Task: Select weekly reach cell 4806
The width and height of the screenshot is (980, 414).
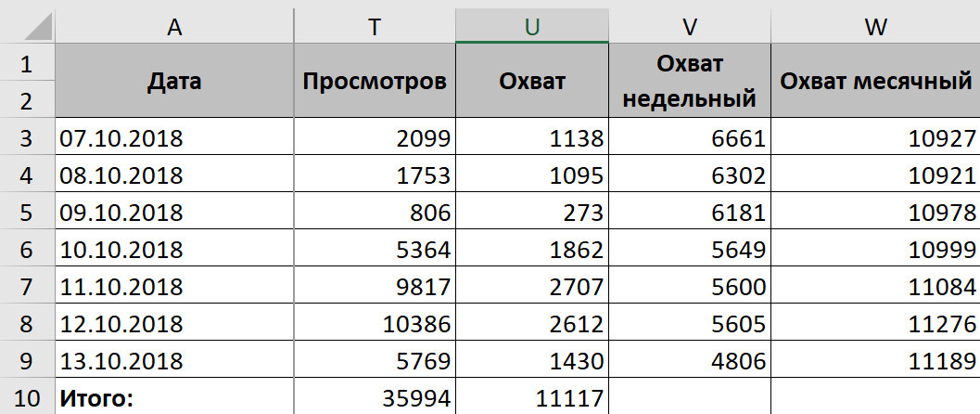Action: (690, 360)
